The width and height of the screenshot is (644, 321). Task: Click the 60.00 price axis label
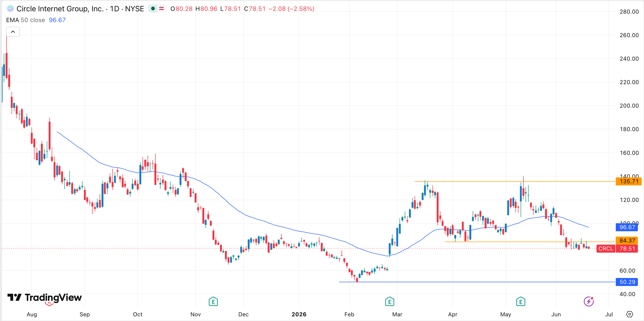627,270
